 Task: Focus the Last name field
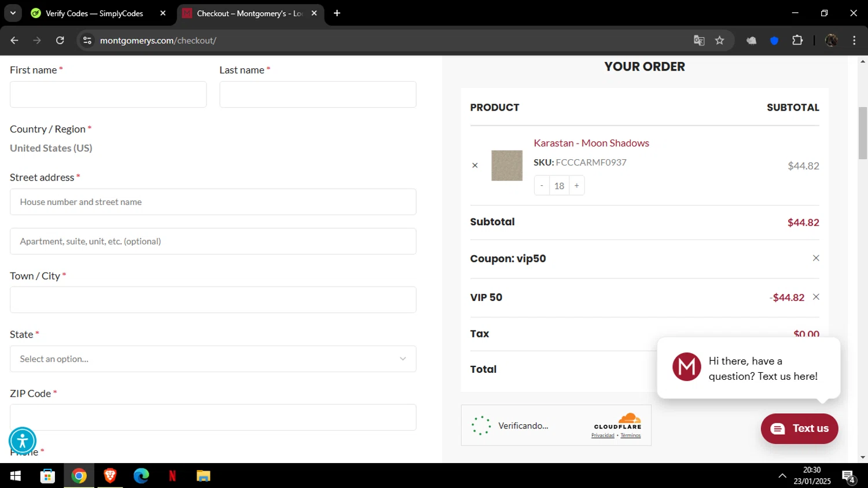(318, 94)
